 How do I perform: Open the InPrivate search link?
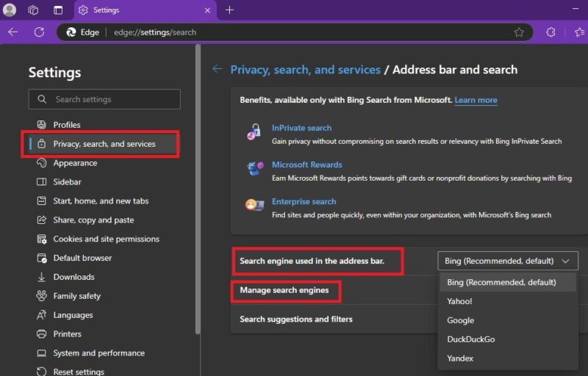tap(301, 128)
